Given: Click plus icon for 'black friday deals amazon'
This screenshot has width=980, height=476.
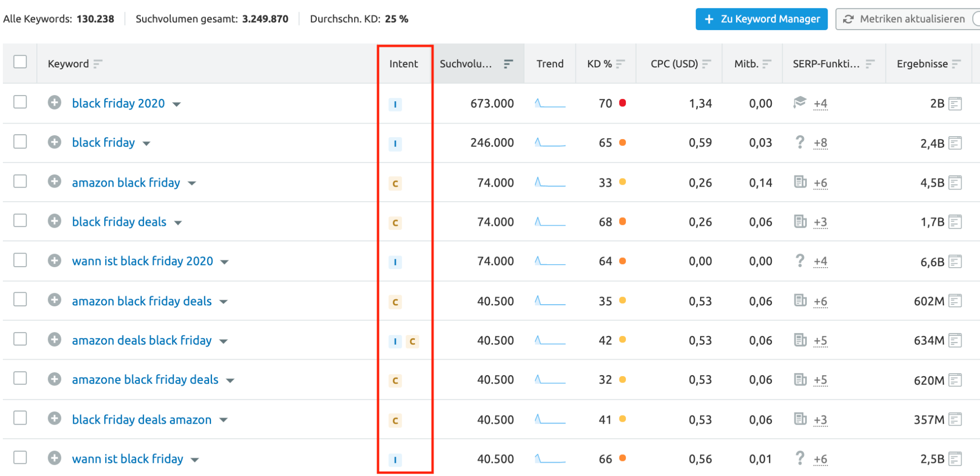Looking at the screenshot, I should click(x=54, y=418).
